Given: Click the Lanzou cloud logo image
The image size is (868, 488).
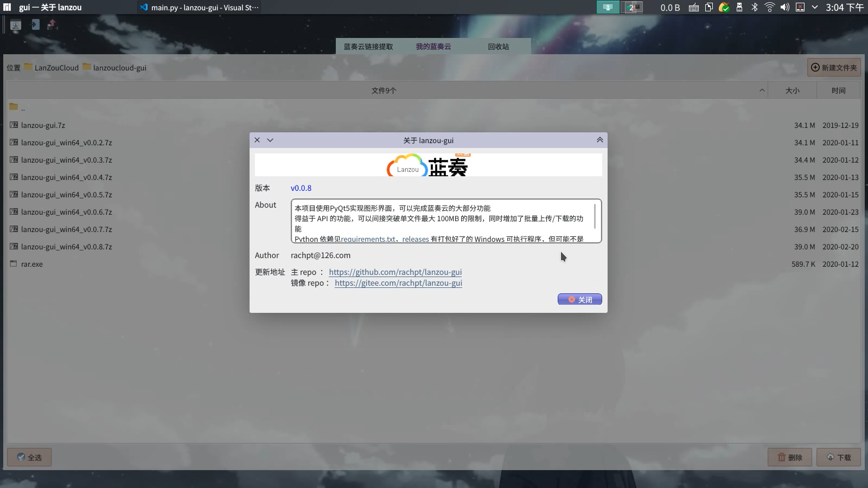Looking at the screenshot, I should pos(428,165).
